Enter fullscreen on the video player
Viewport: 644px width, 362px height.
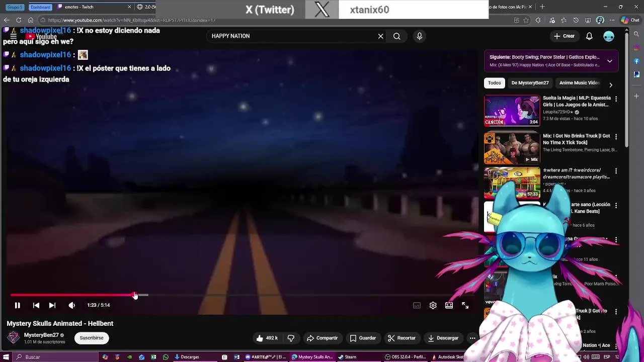click(465, 305)
